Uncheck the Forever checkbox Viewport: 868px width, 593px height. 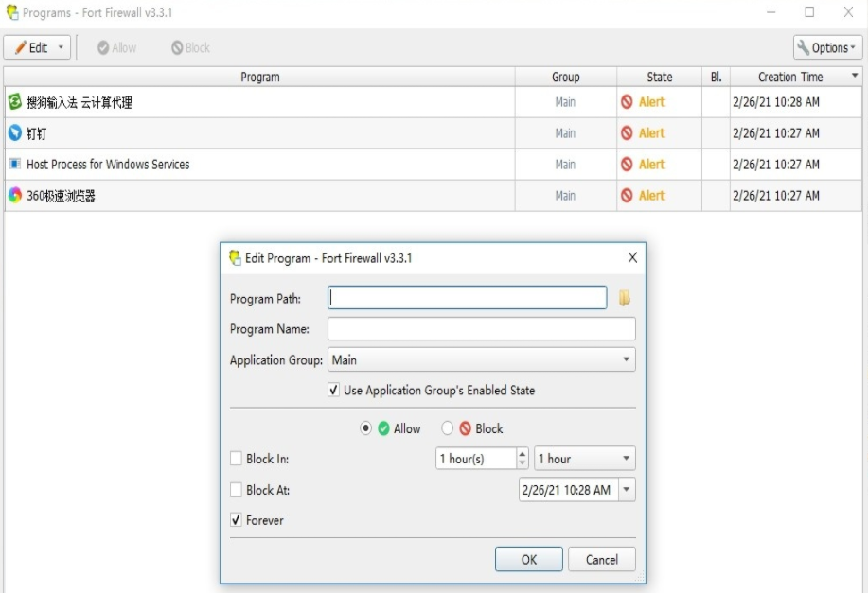tap(236, 520)
